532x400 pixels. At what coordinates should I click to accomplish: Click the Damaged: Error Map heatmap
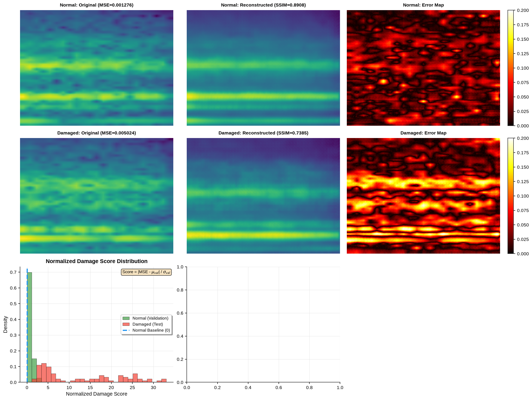coord(423,196)
